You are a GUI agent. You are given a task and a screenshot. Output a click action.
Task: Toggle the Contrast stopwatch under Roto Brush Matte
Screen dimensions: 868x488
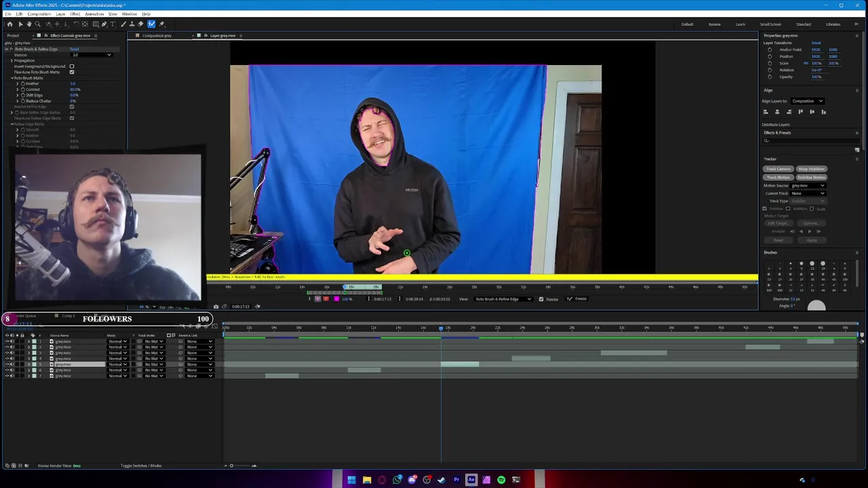pyautogui.click(x=23, y=89)
